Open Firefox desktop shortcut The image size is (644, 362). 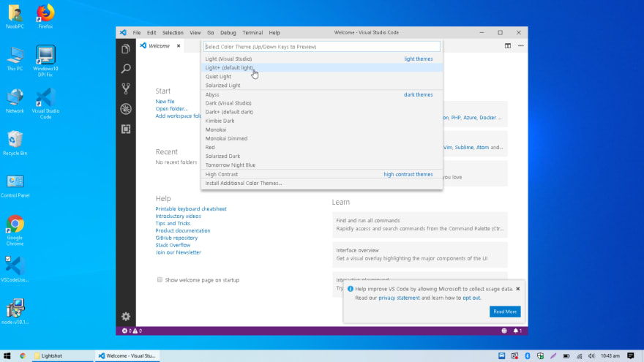(x=45, y=16)
